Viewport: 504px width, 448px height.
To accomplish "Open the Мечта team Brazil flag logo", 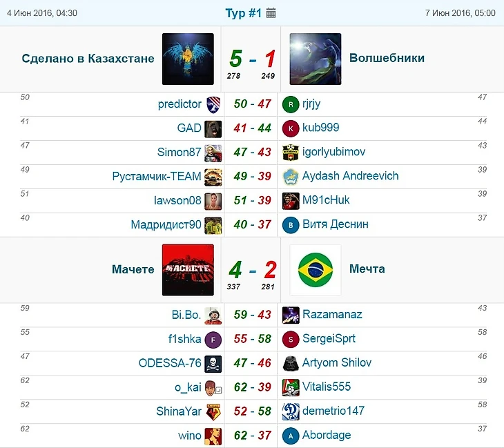I will 316,270.
